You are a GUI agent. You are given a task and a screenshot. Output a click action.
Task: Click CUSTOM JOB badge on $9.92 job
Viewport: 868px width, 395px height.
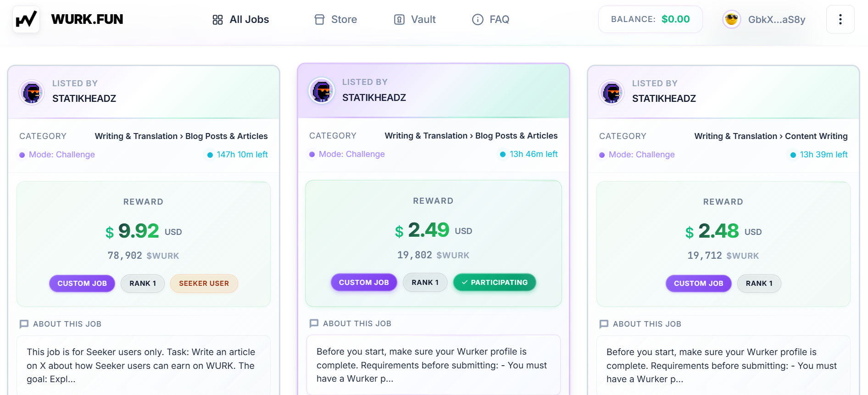coord(82,283)
